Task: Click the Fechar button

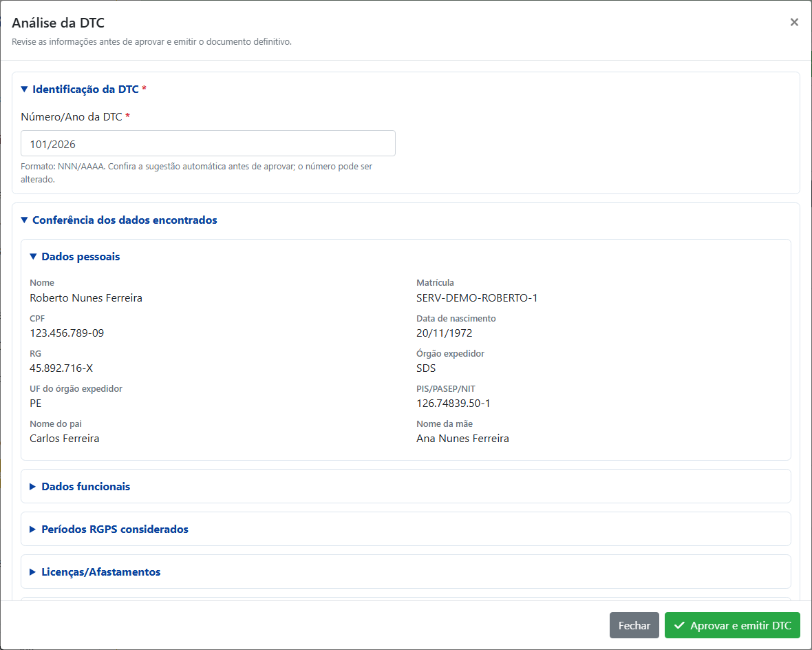Action: [634, 625]
